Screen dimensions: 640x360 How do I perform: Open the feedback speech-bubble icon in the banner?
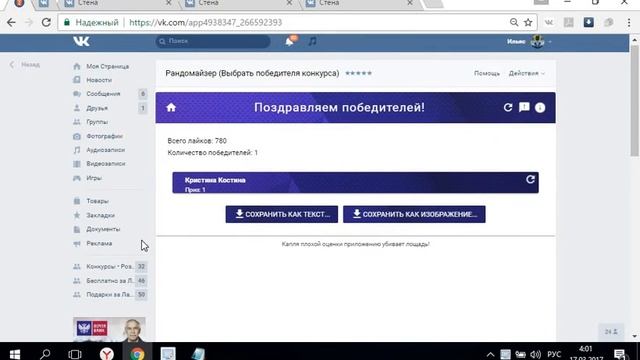coord(524,107)
